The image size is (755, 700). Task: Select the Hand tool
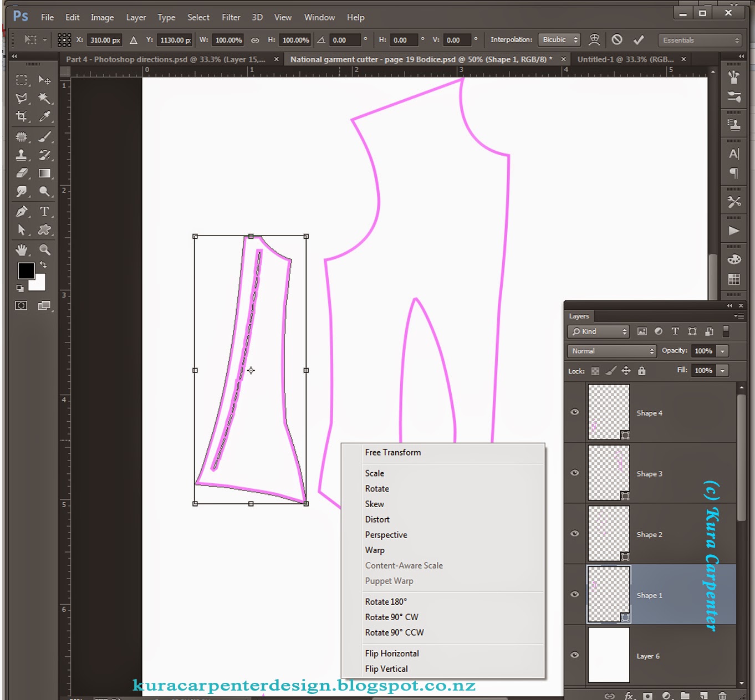(21, 249)
